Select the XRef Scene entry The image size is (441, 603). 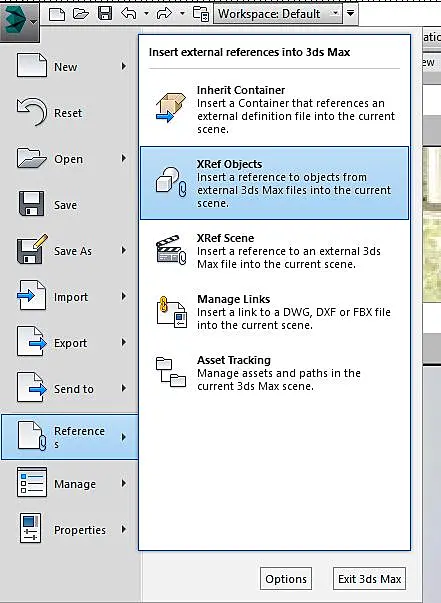tap(275, 251)
